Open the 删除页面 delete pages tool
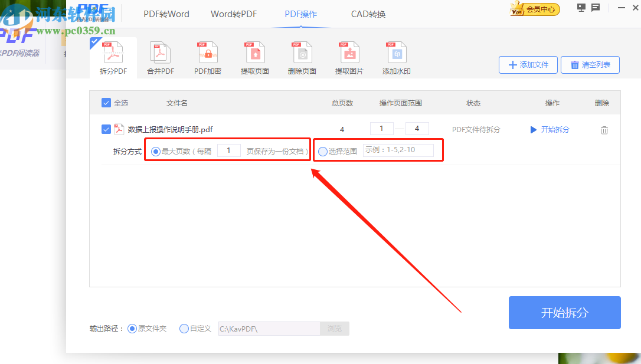641x364 pixels. [302, 56]
